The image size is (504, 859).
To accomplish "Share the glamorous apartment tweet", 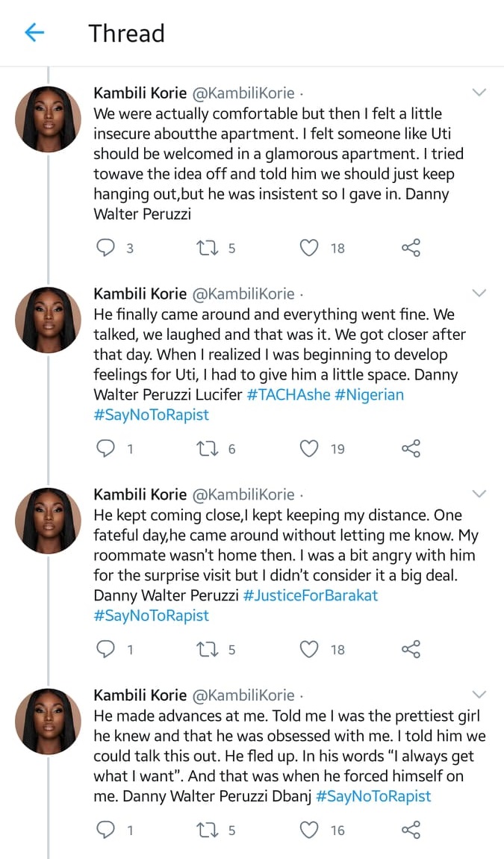I will (x=411, y=248).
